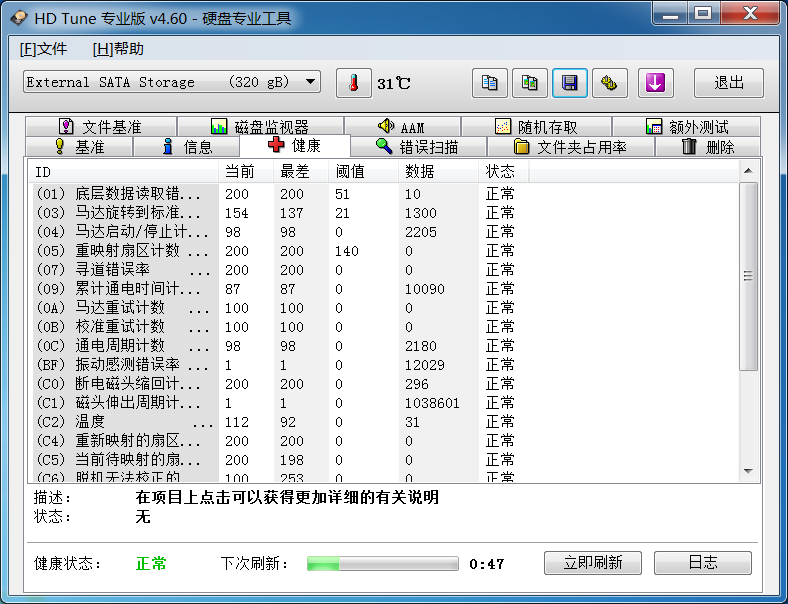Click the 下次刷新 green progress bar
788x604 pixels.
[x=382, y=564]
